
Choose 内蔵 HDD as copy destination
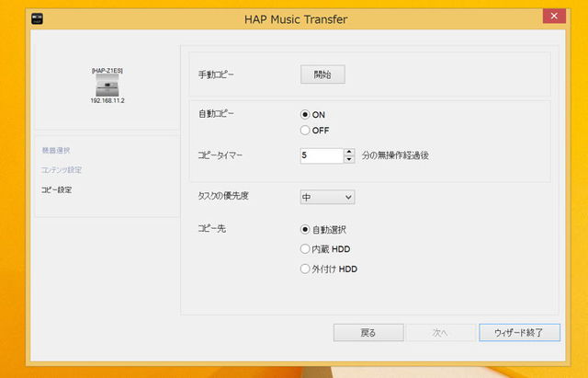(305, 249)
